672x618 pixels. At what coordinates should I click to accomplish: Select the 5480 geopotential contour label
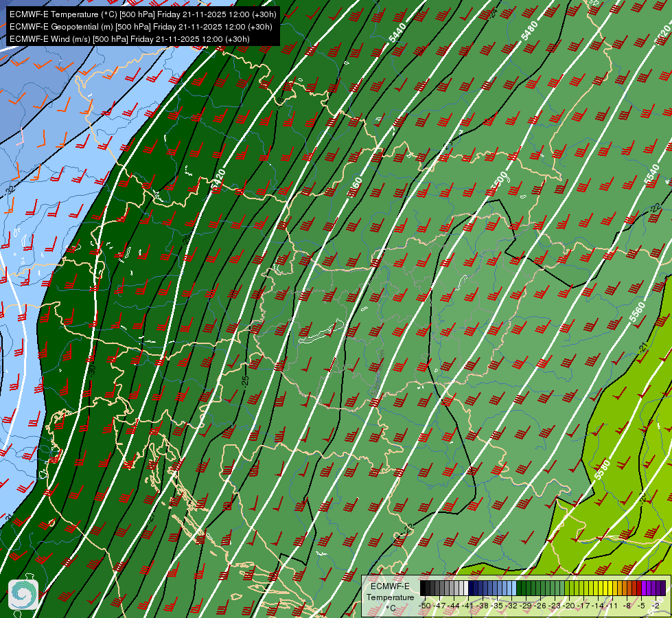coord(529,31)
